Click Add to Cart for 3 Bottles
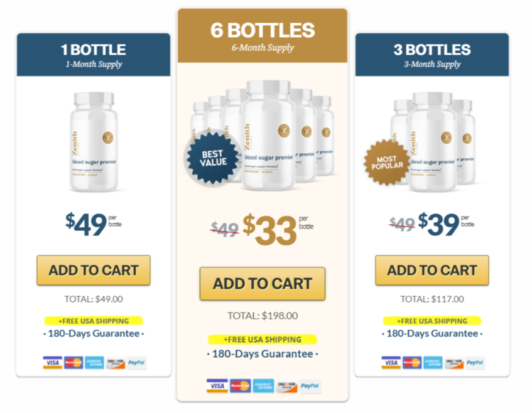This screenshot has width=532, height=413. pos(432,270)
